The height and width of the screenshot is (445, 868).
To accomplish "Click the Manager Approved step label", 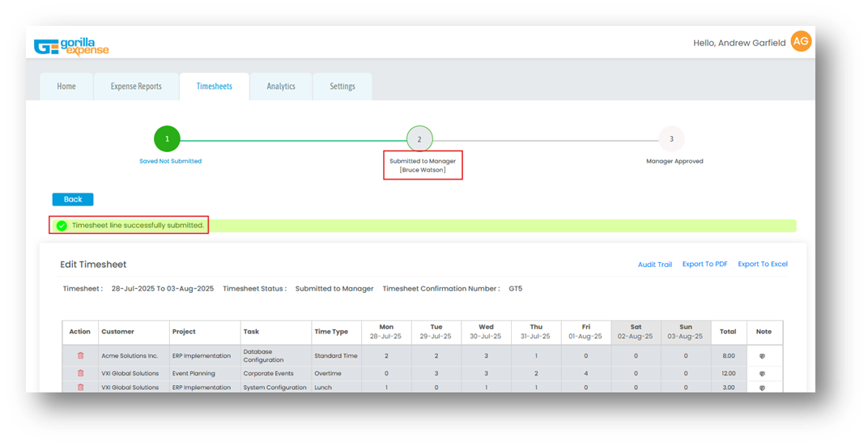I will (x=674, y=161).
